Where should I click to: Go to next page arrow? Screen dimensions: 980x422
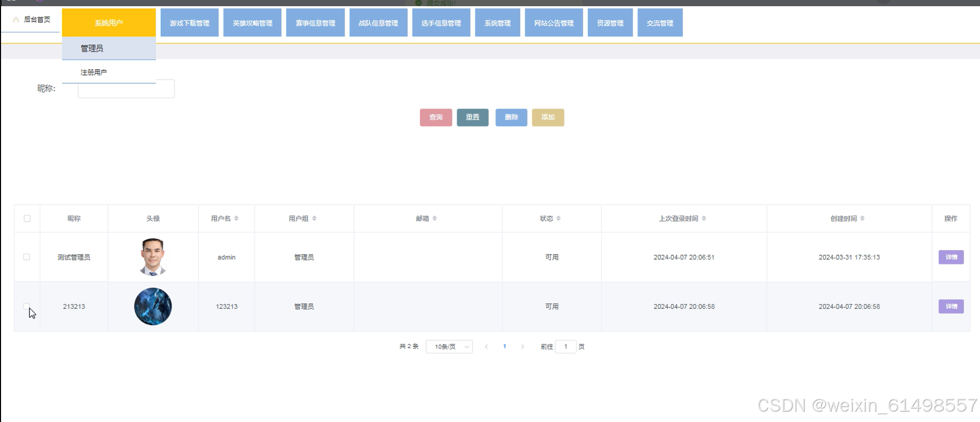pyautogui.click(x=522, y=347)
